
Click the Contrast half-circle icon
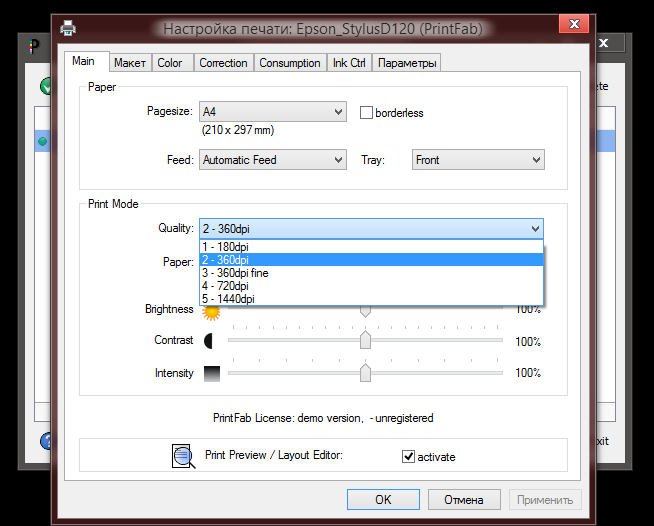tap(209, 341)
